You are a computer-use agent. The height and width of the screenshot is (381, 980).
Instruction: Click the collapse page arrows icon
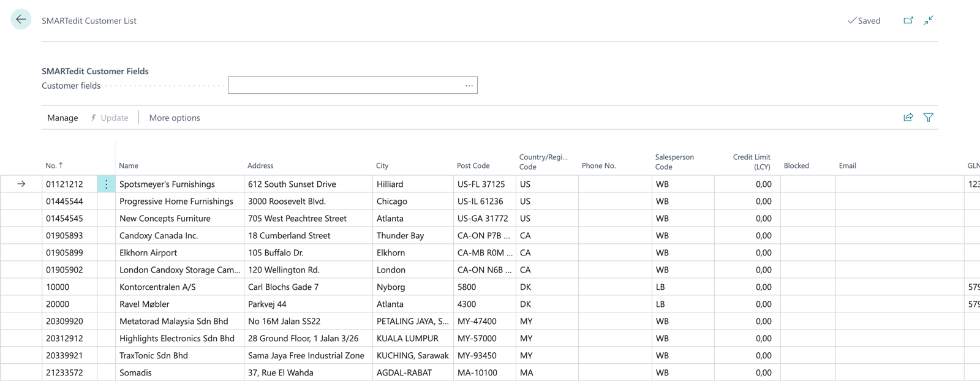tap(929, 20)
